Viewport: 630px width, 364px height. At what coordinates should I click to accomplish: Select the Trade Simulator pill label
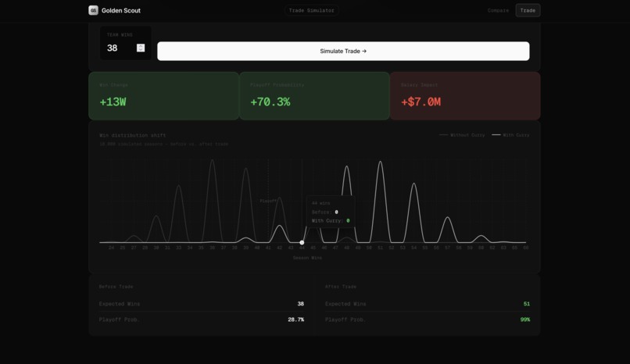click(x=311, y=10)
